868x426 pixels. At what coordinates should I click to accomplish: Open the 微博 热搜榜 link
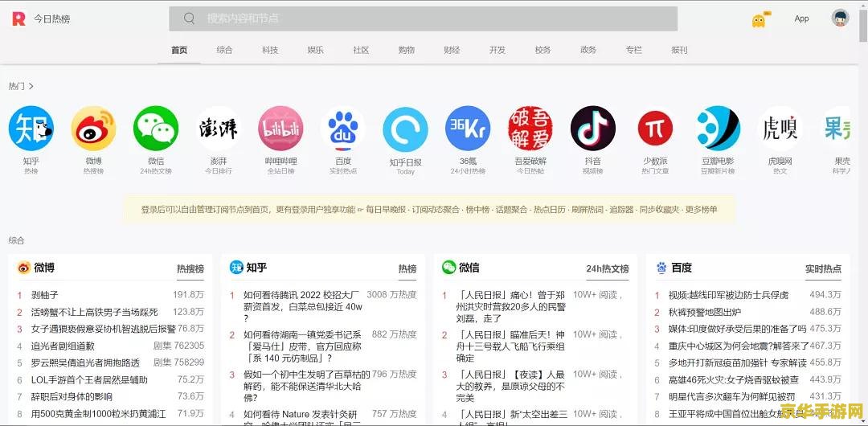coord(190,268)
